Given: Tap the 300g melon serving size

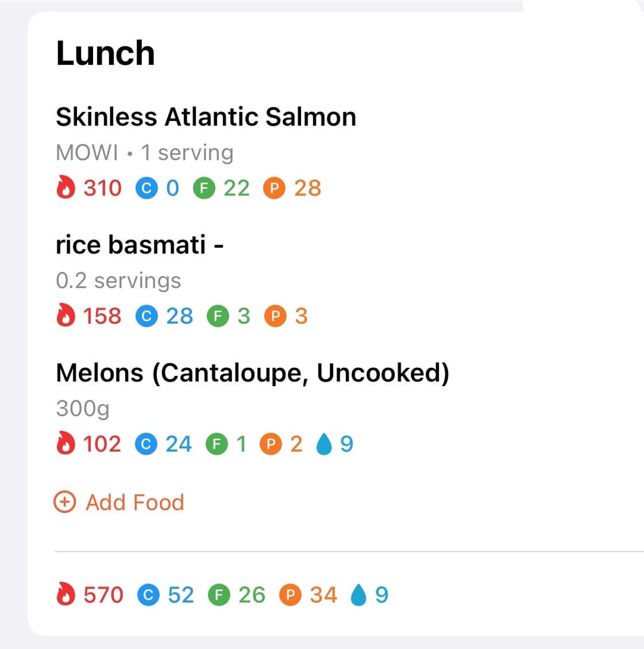Looking at the screenshot, I should point(82,409).
